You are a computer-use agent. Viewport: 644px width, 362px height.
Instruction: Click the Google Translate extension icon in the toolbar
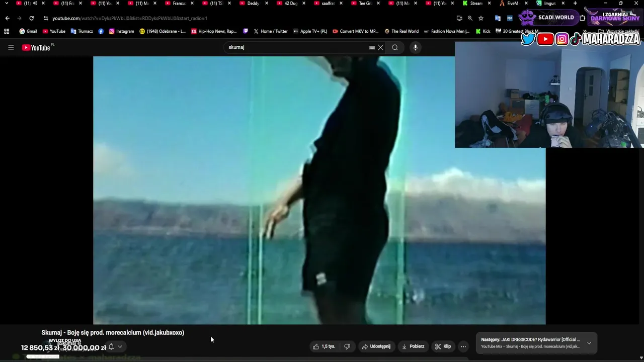[x=498, y=18]
